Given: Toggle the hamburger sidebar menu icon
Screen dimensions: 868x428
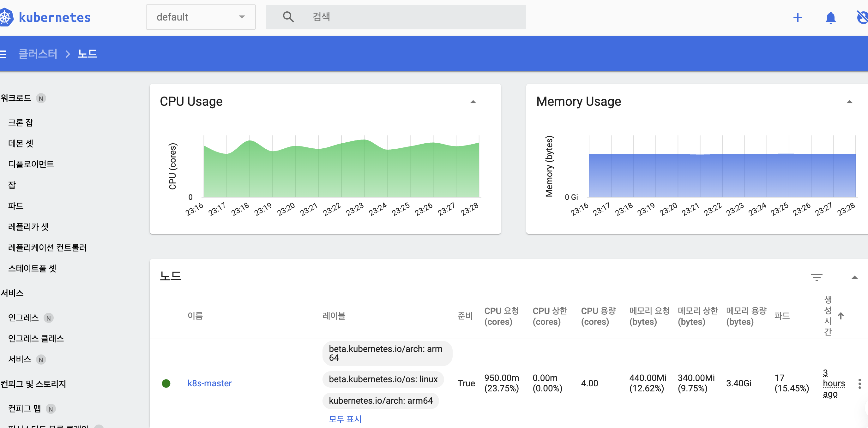Looking at the screenshot, I should pos(3,54).
